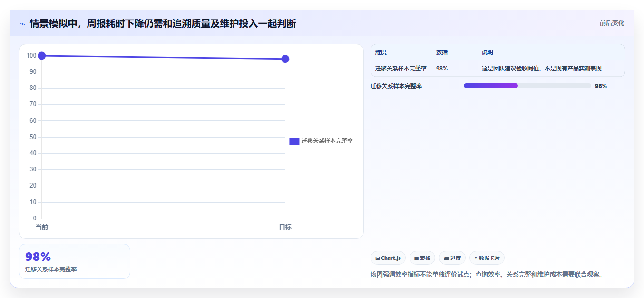Click the 数据卡片 tag chip
Image resolution: width=644 pixels, height=298 pixels.
pyautogui.click(x=487, y=258)
